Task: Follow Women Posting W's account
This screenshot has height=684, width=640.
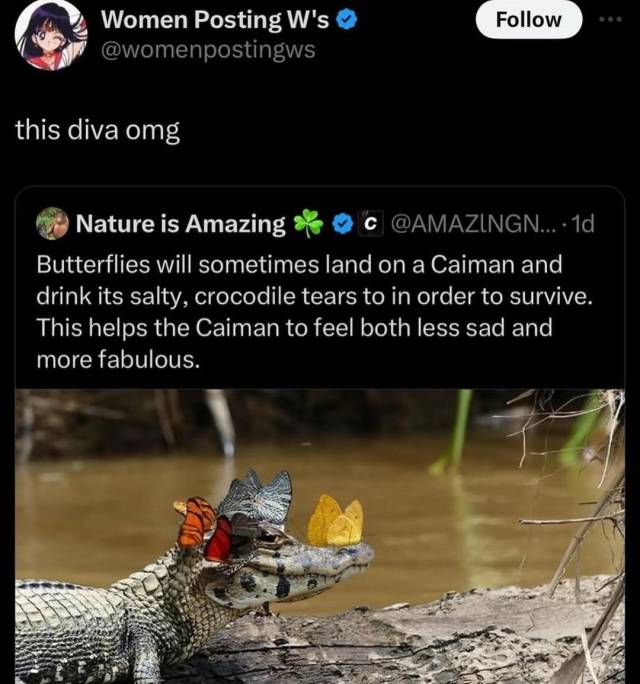Action: (528, 20)
